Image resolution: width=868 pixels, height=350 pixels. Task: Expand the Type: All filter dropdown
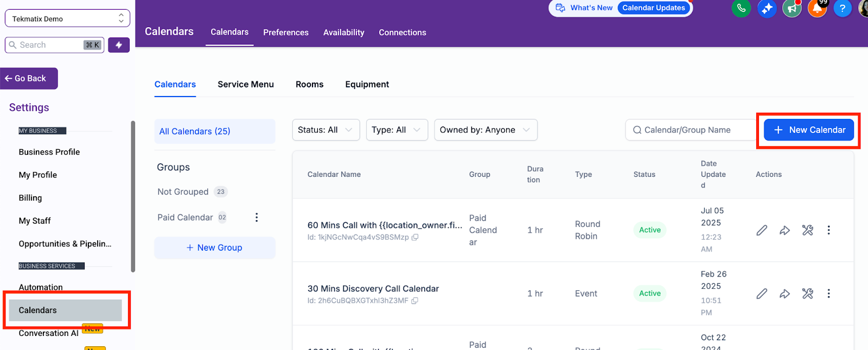(397, 130)
